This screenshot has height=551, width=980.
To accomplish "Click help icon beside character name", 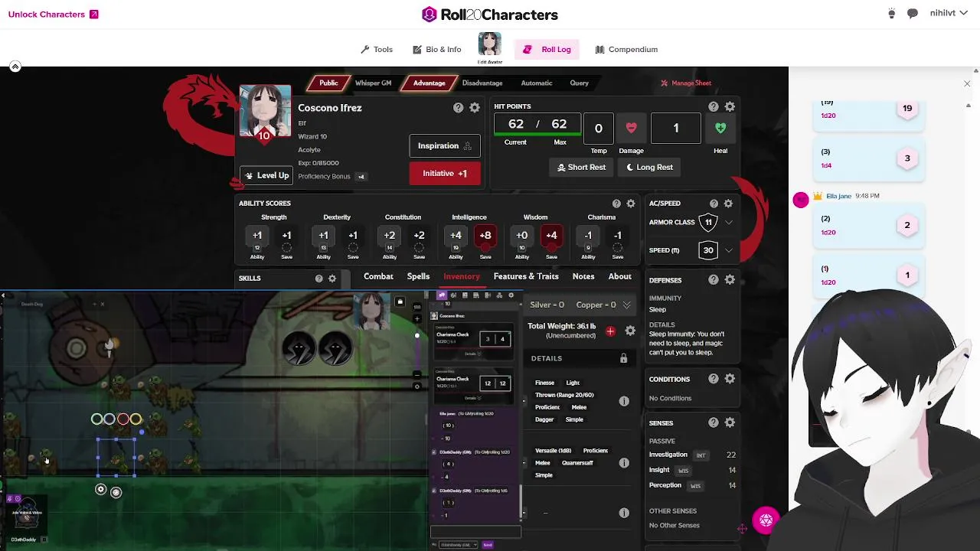I will coord(458,108).
